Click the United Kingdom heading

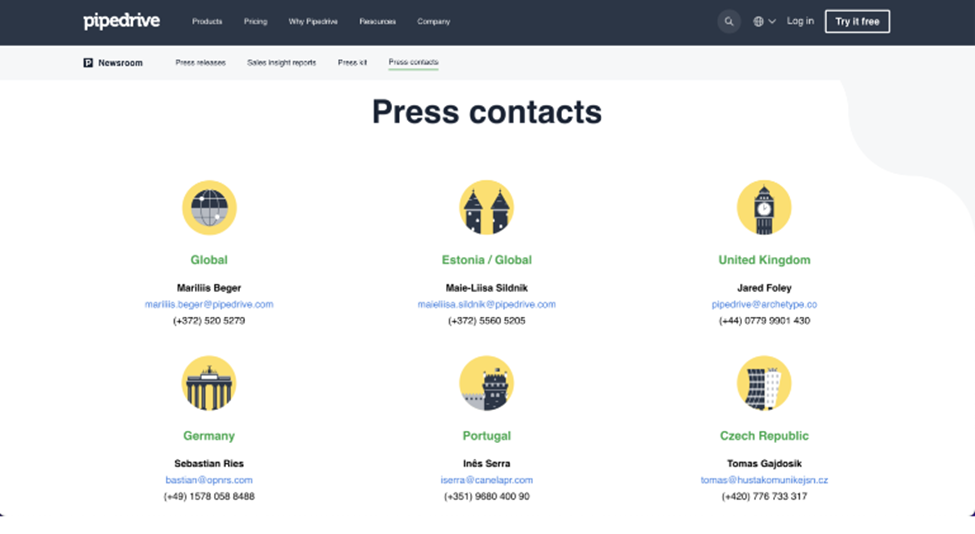pyautogui.click(x=764, y=260)
